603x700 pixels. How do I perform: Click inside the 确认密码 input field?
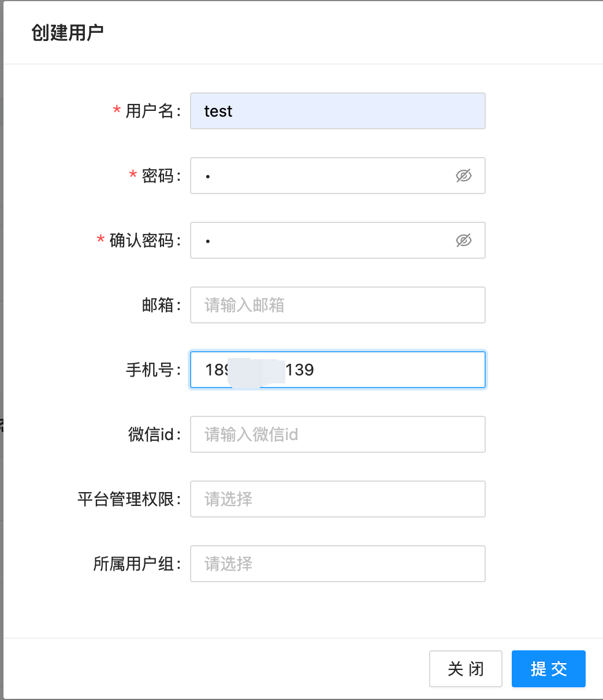coord(323,240)
